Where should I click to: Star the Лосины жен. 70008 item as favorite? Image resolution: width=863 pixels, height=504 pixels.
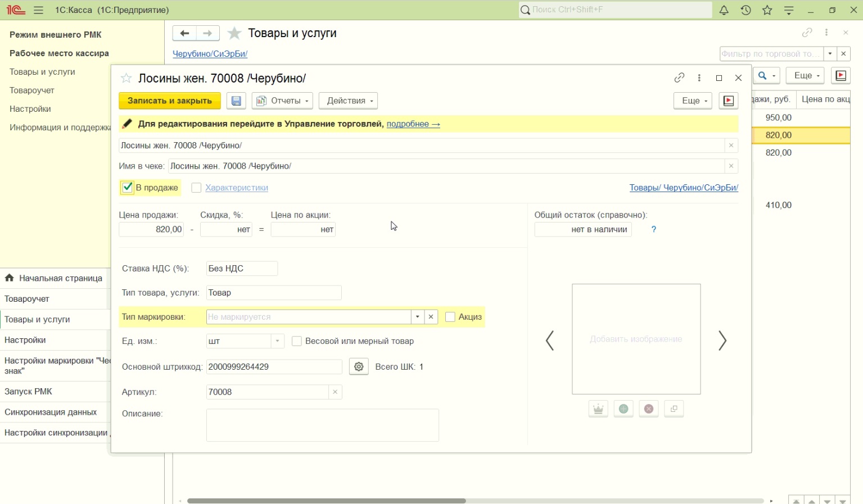[126, 78]
